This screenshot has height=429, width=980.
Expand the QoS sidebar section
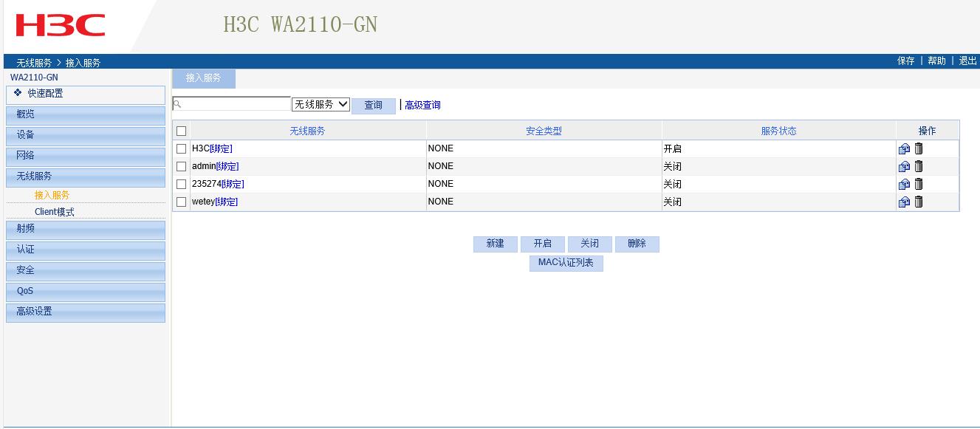tap(86, 291)
